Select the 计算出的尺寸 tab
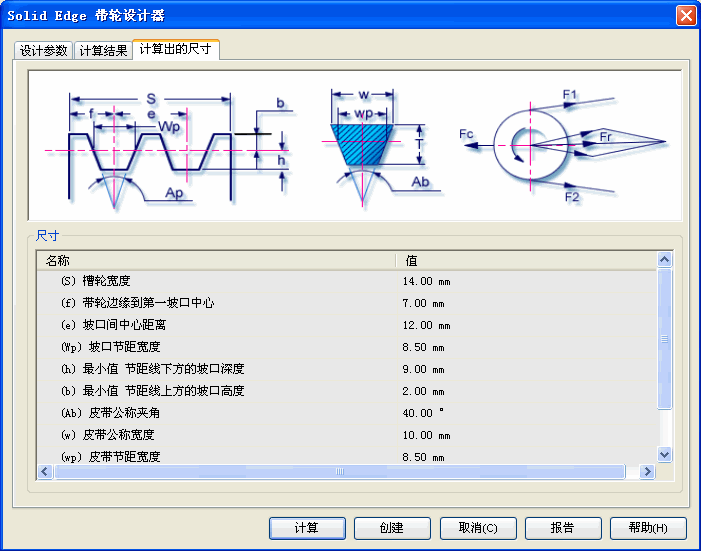 click(x=175, y=49)
